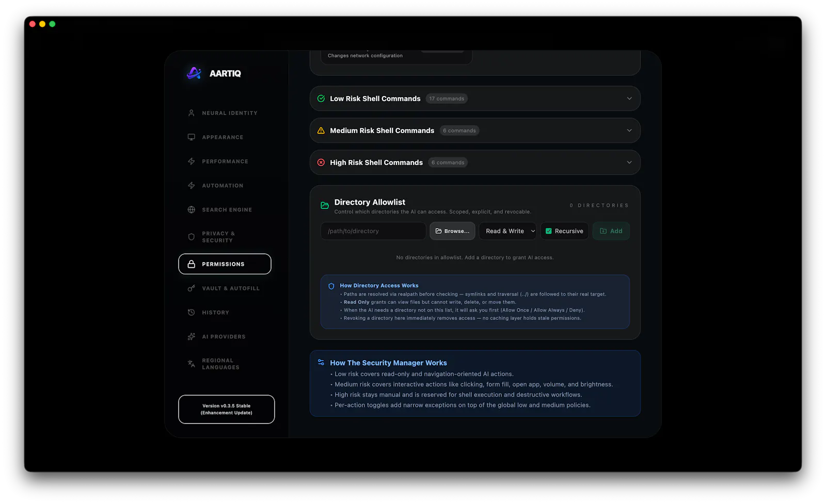
Task: Click the Medium Risk Shell Commands title
Action: 382,131
